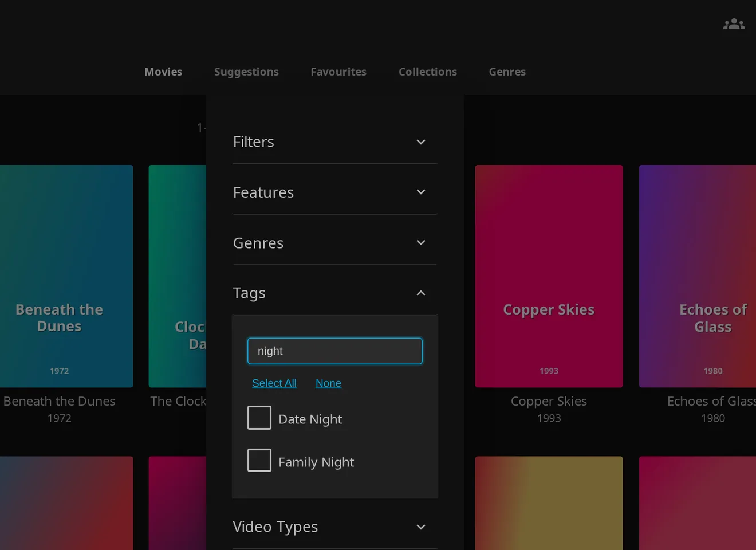
Task: Focus the tag search field containing 'night'
Action: click(x=335, y=351)
